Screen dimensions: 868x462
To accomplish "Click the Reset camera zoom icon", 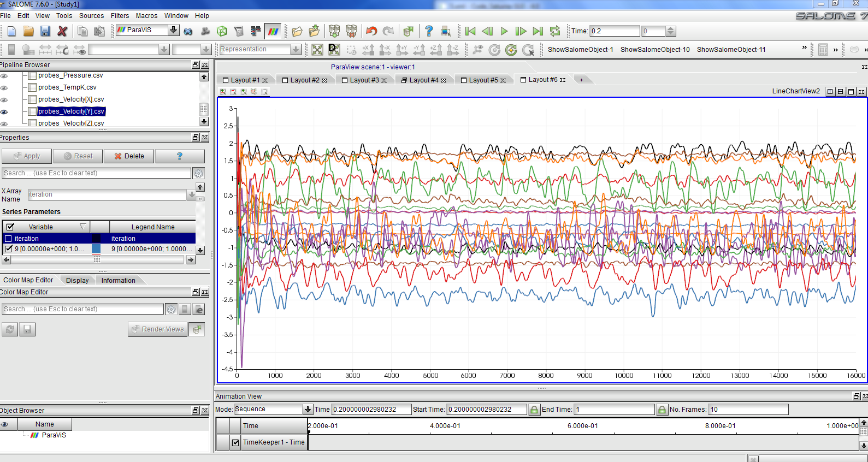I will click(317, 50).
